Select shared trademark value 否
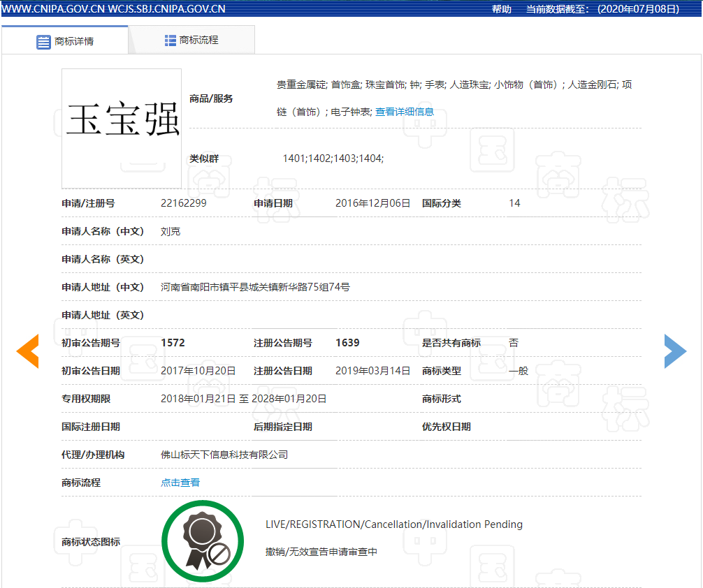703x588 pixels. point(514,343)
